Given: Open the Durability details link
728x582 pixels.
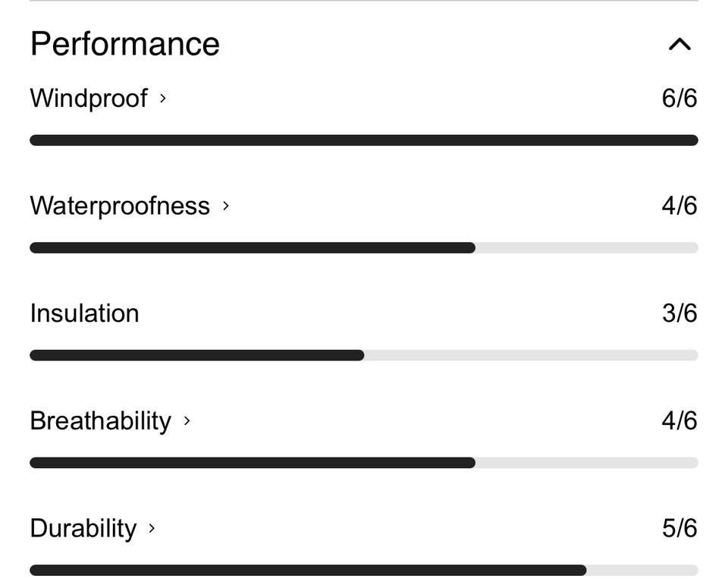Looking at the screenshot, I should click(83, 529).
